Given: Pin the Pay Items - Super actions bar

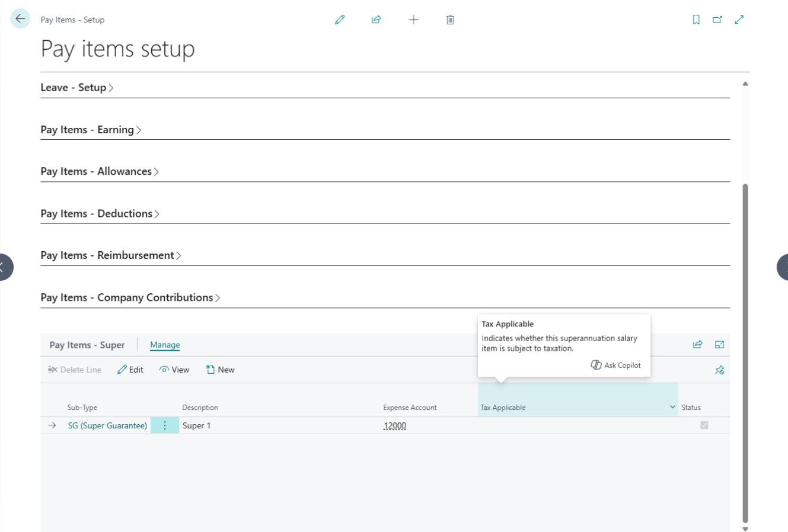Looking at the screenshot, I should pos(719,369).
